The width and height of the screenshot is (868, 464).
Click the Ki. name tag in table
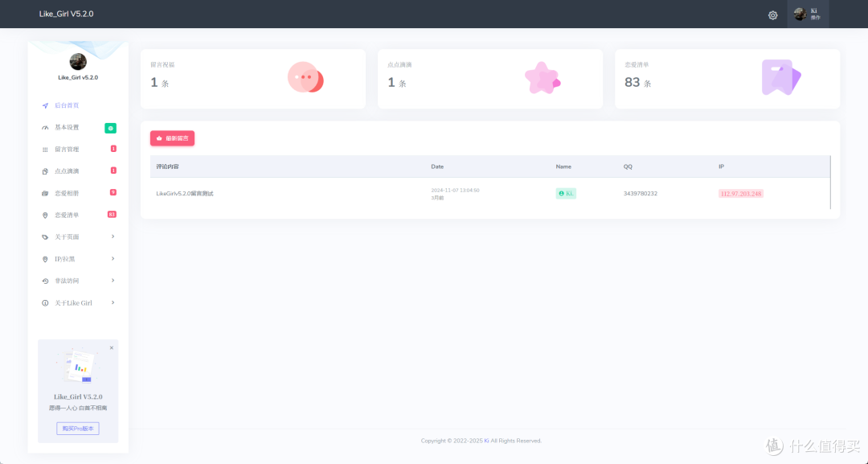click(x=566, y=193)
